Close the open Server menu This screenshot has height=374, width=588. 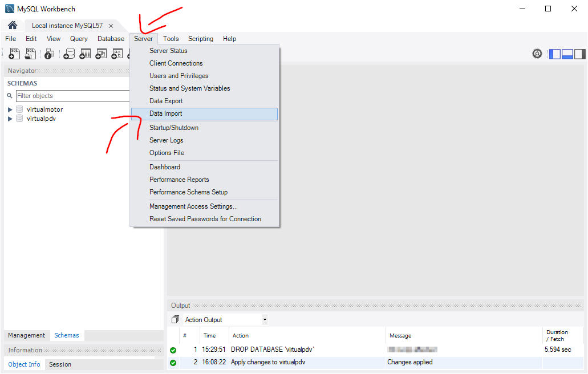point(143,39)
